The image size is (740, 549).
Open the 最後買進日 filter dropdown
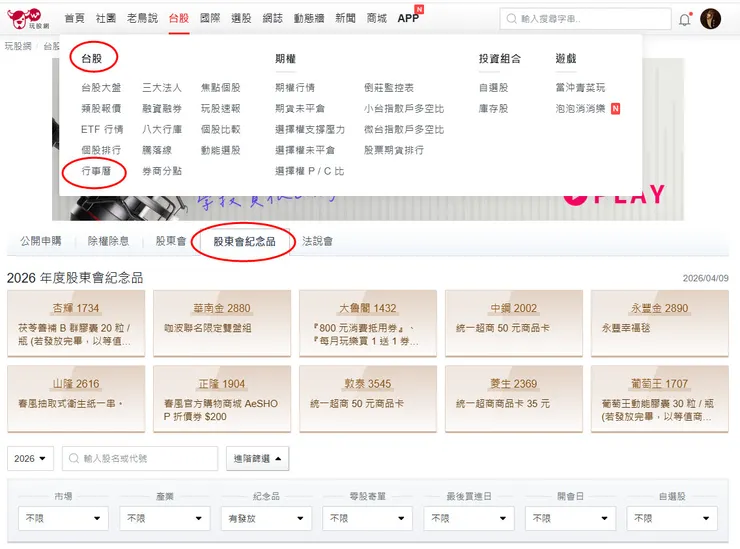point(469,518)
